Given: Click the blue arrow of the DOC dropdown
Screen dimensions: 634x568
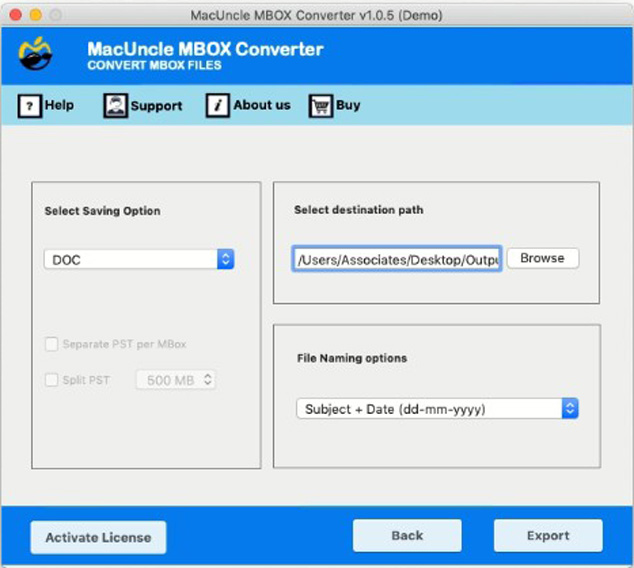Looking at the screenshot, I should pyautogui.click(x=226, y=259).
